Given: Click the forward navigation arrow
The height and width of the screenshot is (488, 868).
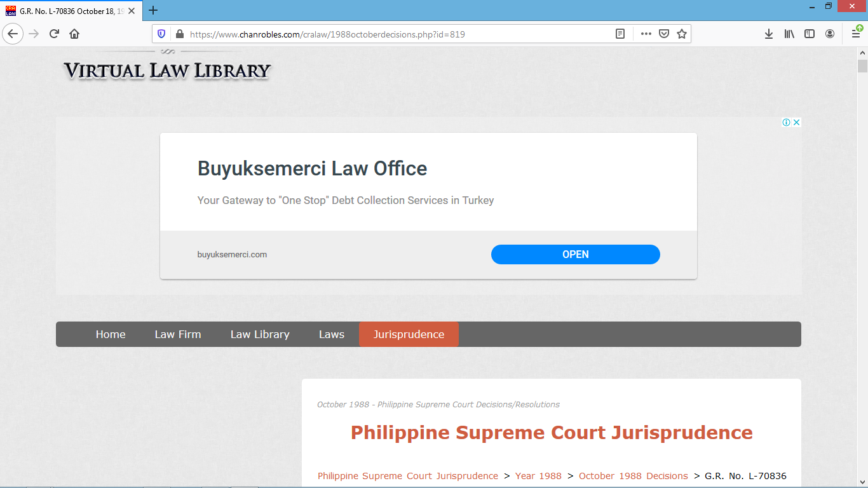Looking at the screenshot, I should 34,34.
